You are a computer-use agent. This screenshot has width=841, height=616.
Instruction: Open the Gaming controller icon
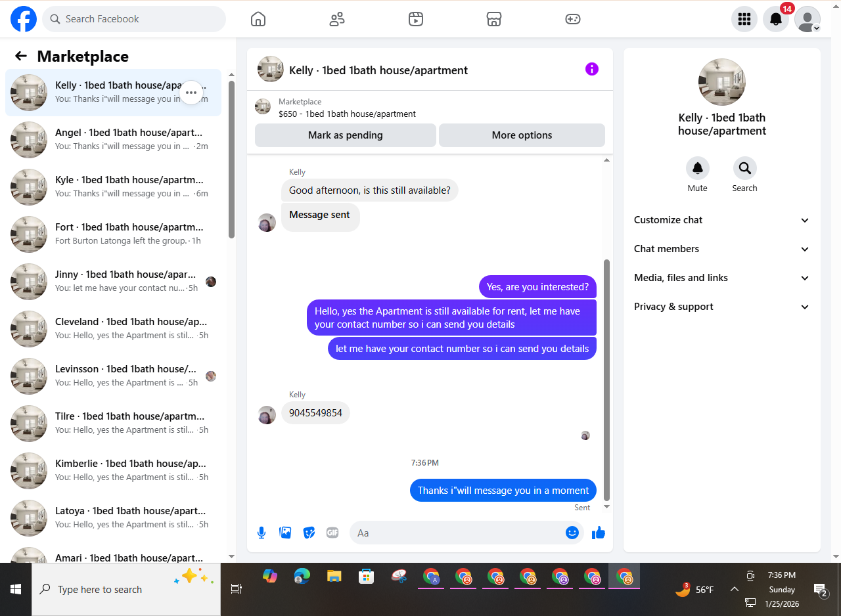[573, 19]
